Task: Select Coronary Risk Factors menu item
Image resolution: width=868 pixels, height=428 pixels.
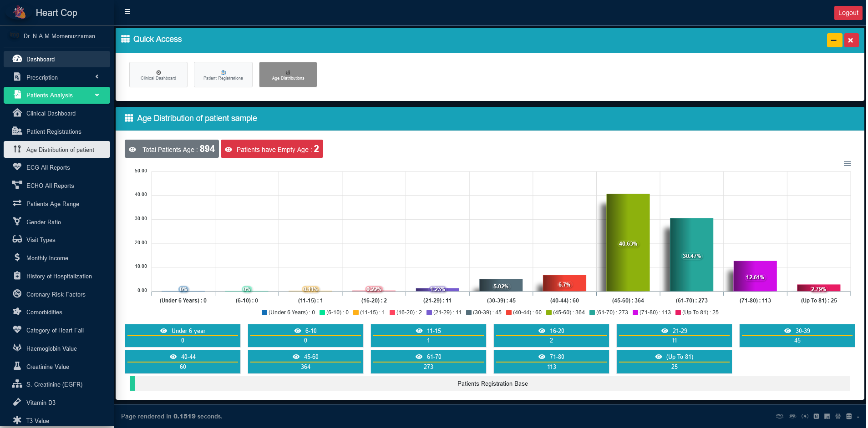Action: 56,294
